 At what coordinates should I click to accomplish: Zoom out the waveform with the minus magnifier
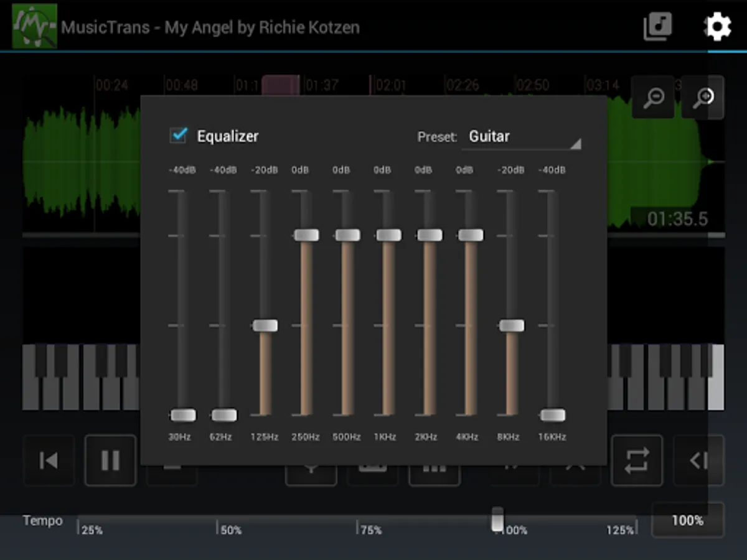point(654,97)
